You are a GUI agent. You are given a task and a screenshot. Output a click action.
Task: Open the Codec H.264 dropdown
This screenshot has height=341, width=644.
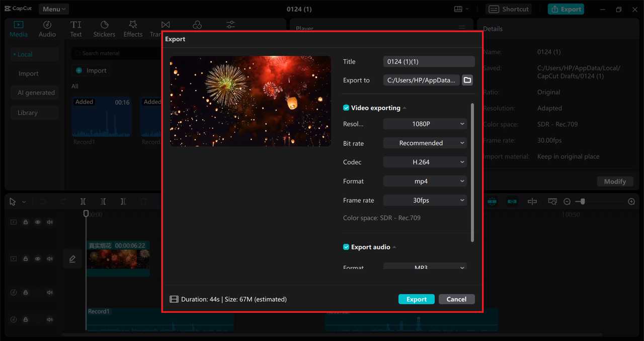(425, 162)
